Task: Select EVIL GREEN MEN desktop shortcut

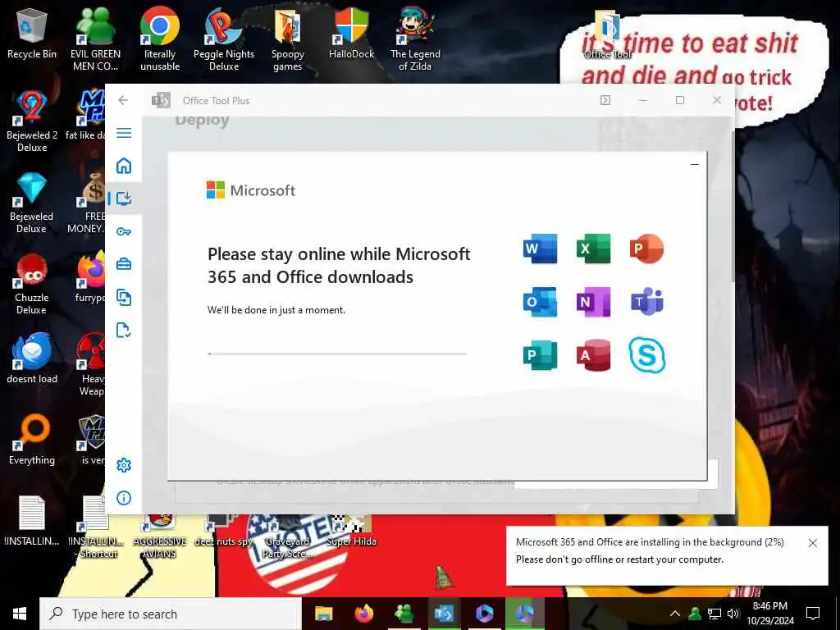Action: tap(95, 39)
